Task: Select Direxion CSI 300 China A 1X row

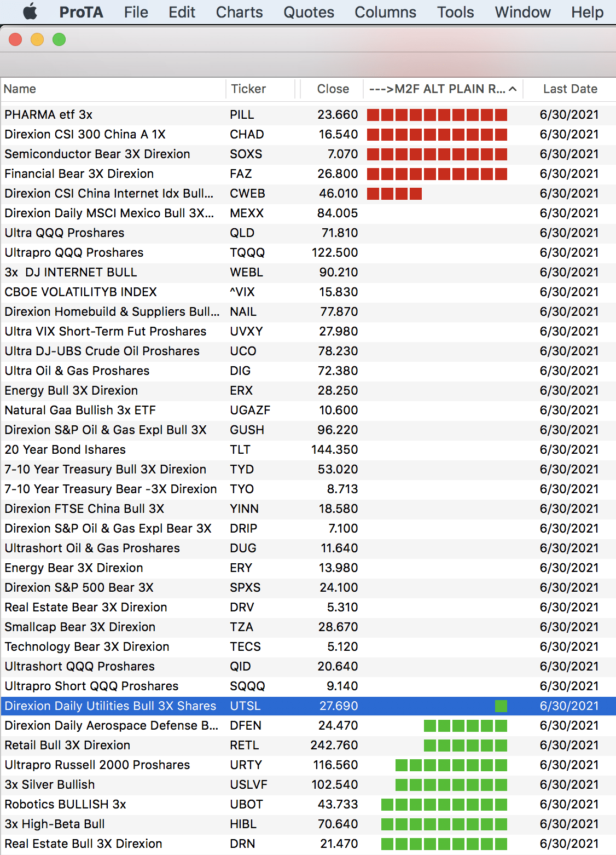Action: pyautogui.click(x=308, y=134)
